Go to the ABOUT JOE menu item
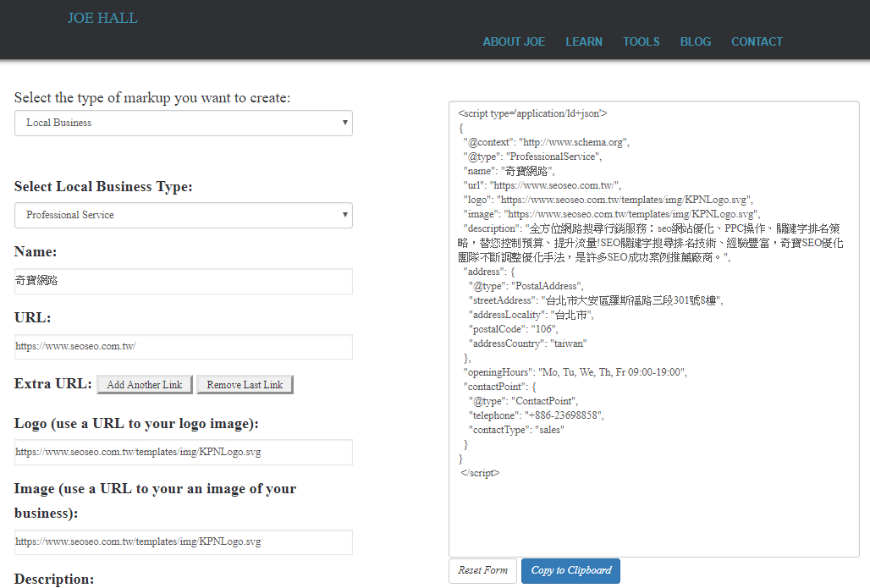The height and width of the screenshot is (588, 870). coord(514,41)
